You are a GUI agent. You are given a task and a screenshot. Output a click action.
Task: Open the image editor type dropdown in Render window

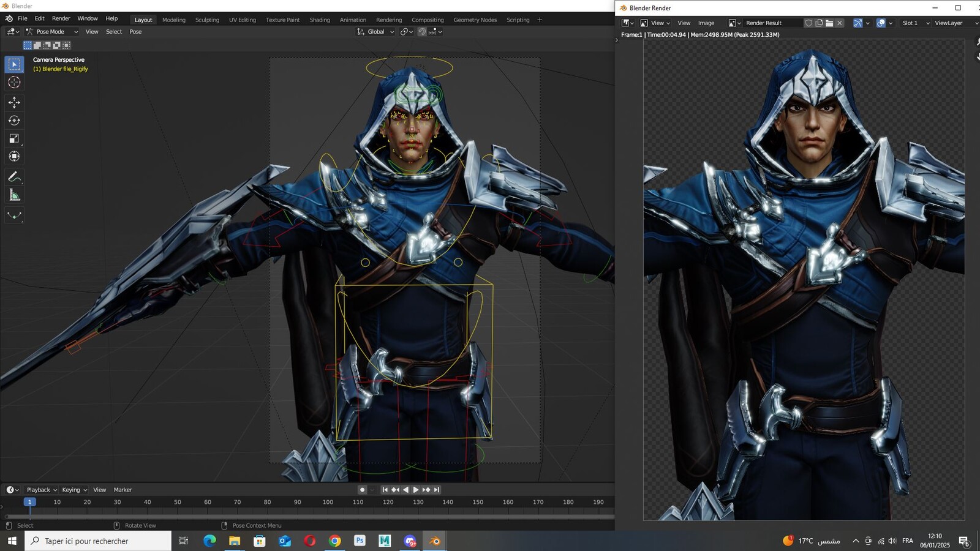[x=628, y=23]
